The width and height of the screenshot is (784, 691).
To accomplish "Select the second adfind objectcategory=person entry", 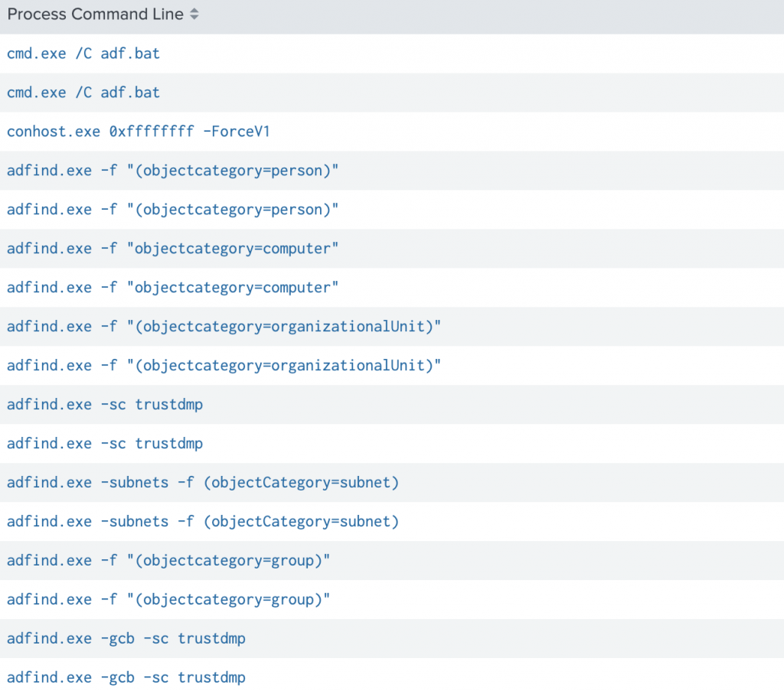I will click(x=172, y=210).
